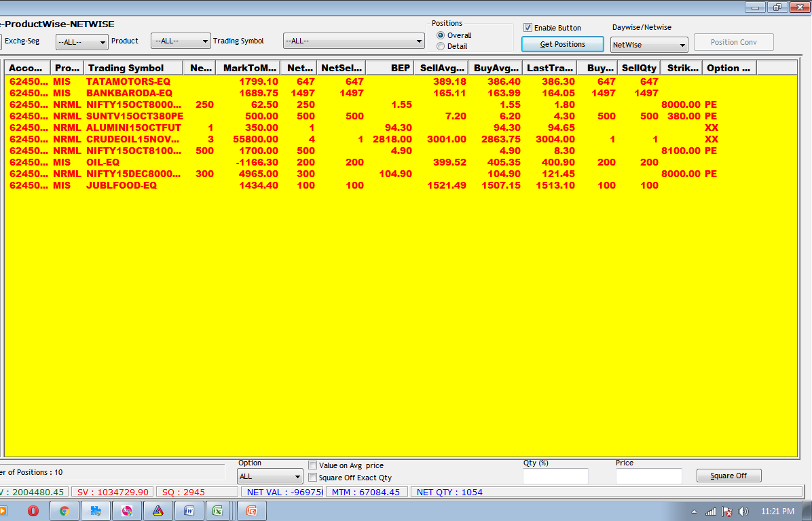This screenshot has width=812, height=521.
Task: Open Opera browser from the taskbar
Action: click(33, 512)
